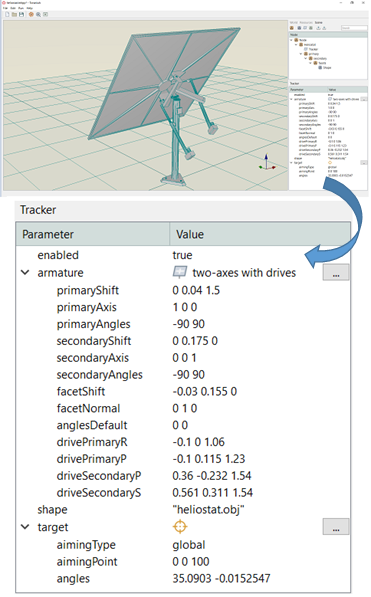The image size is (371, 597).
Task: Select the facetNormal value 0 1 0
Action: point(185,408)
